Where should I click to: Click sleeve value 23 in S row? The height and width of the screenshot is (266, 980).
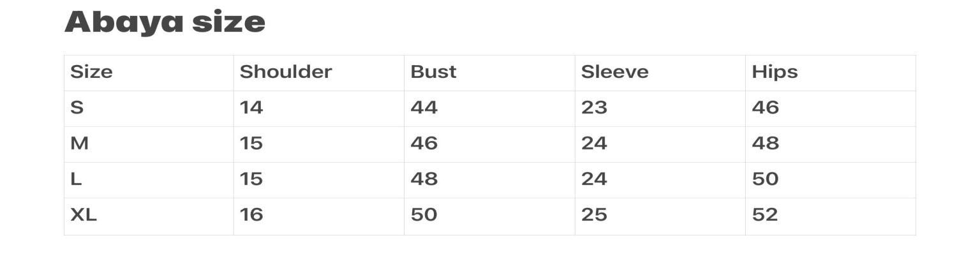(x=594, y=108)
